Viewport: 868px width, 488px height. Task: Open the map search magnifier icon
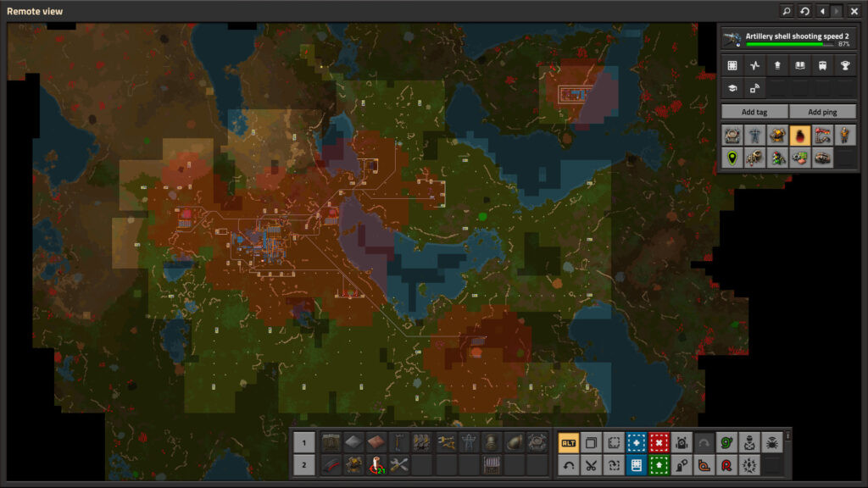pyautogui.click(x=786, y=11)
